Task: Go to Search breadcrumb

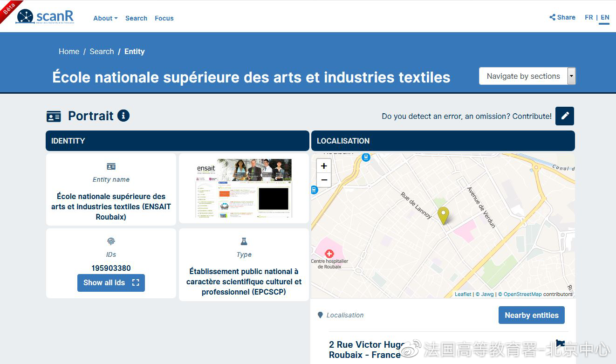Action: (x=102, y=51)
